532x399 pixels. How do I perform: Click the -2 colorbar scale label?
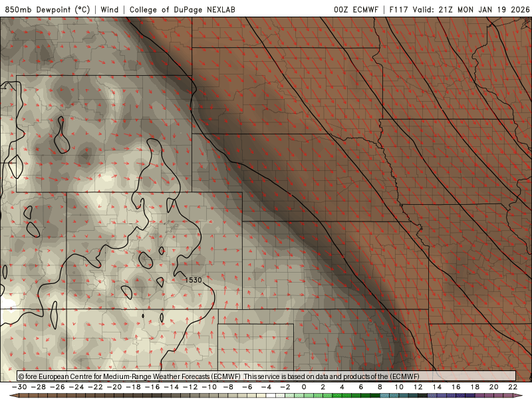click(x=285, y=387)
